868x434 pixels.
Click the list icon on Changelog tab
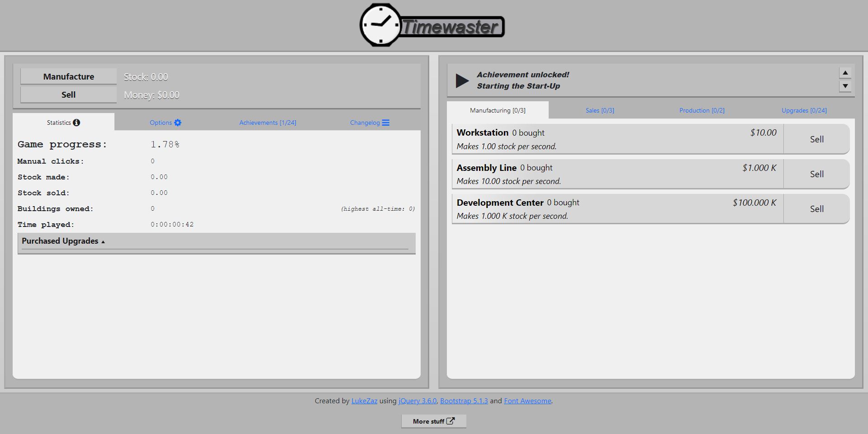386,123
